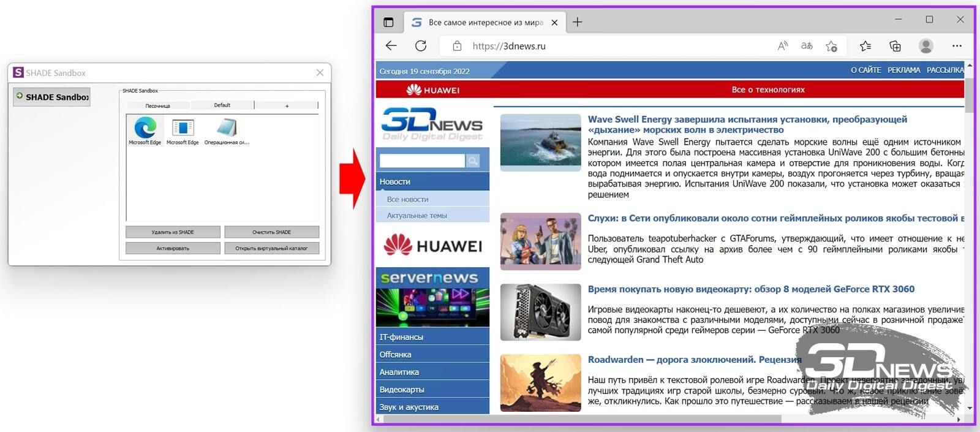Click the vertical page scrollbar thumb
Image resolution: width=980 pixels, height=432 pixels.
click(x=968, y=95)
